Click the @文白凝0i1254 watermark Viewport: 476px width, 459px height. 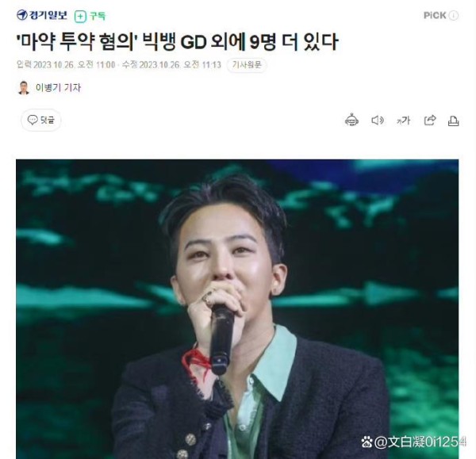click(413, 442)
